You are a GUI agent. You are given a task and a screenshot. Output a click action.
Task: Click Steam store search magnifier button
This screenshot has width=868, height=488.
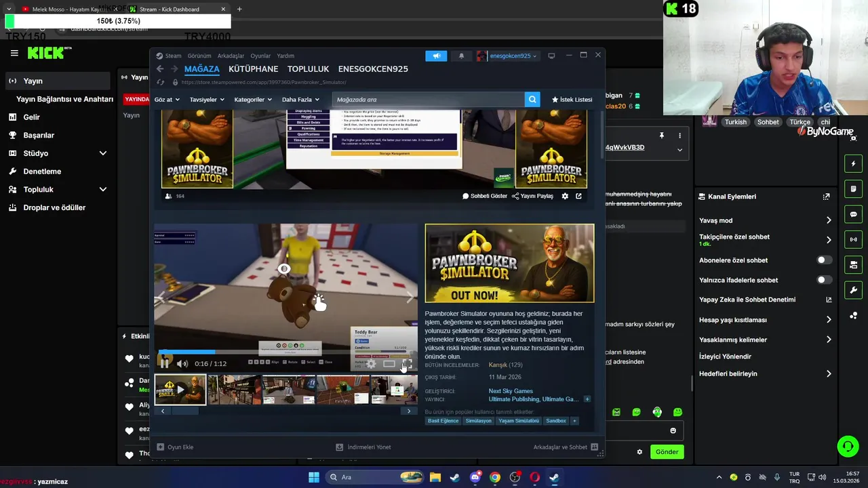pyautogui.click(x=532, y=100)
